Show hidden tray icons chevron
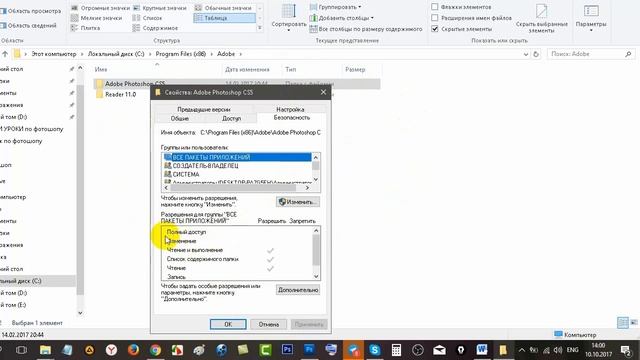This screenshot has height=360, width=640. tap(522, 350)
